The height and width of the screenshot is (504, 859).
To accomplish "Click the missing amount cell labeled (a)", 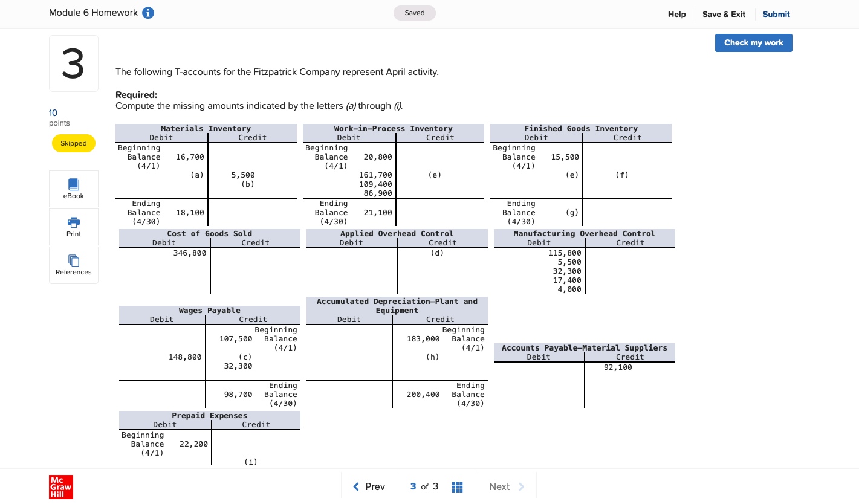I will pyautogui.click(x=196, y=175).
